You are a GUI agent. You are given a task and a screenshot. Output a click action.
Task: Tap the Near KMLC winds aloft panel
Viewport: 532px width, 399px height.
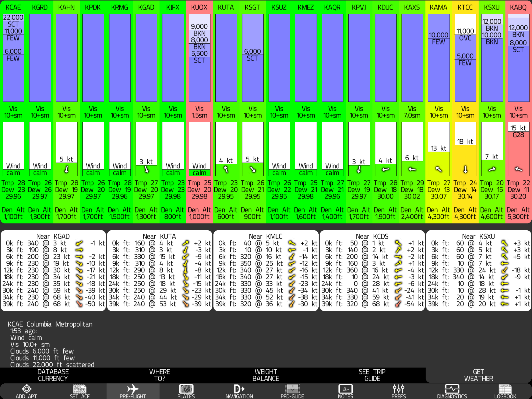(x=266, y=271)
